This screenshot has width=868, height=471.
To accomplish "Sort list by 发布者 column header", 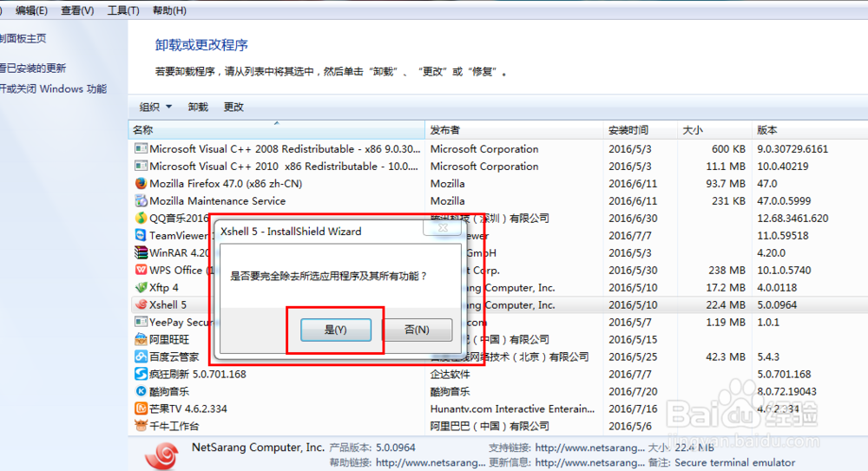I will 514,130.
